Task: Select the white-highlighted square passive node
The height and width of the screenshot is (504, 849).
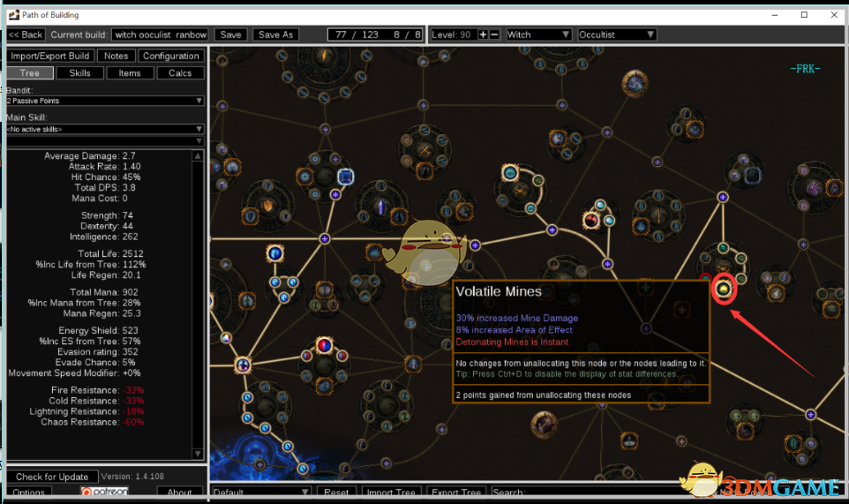Action: tap(345, 177)
